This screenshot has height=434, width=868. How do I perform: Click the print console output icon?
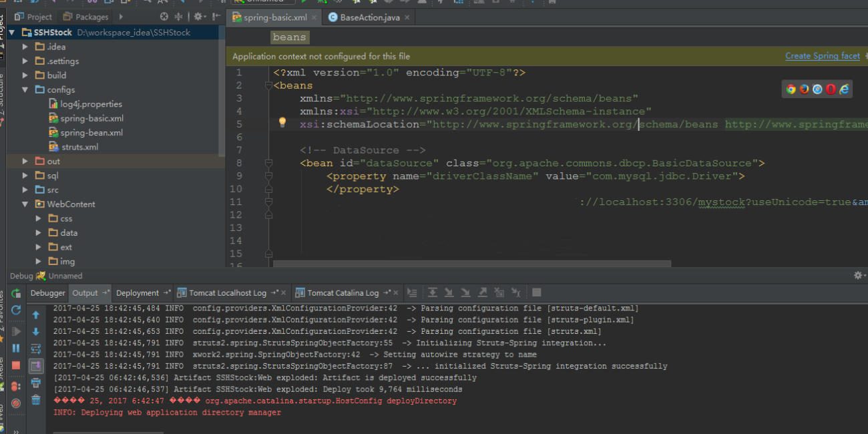36,383
